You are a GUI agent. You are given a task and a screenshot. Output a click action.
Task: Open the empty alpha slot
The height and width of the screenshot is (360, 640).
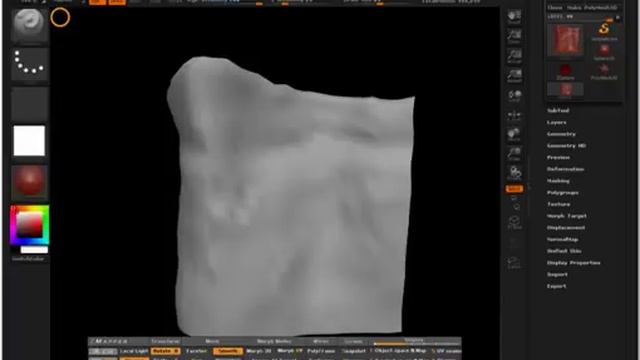tap(29, 103)
